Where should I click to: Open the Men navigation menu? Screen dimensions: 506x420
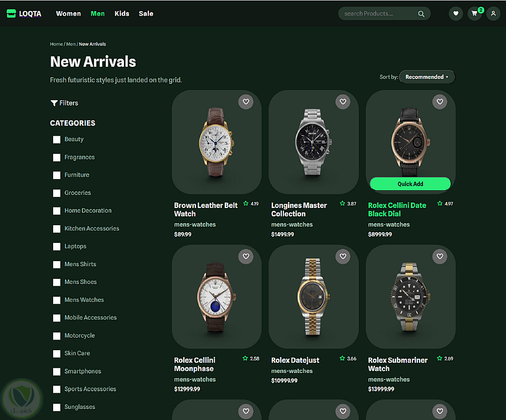[x=98, y=14]
